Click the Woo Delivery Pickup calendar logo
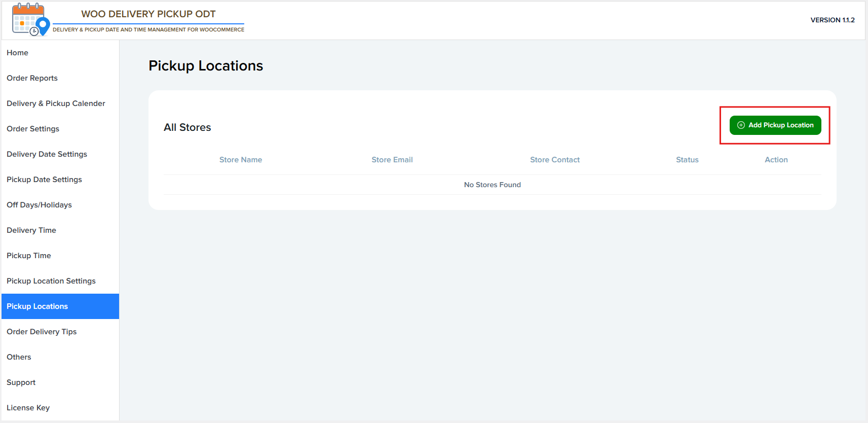Screen dimensions: 868x423 tap(30, 20)
